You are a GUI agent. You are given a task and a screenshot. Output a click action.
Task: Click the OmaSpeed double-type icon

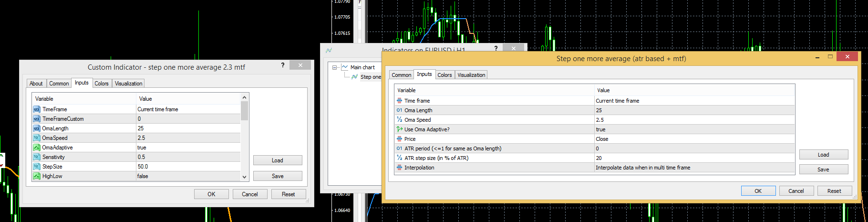pyautogui.click(x=37, y=138)
